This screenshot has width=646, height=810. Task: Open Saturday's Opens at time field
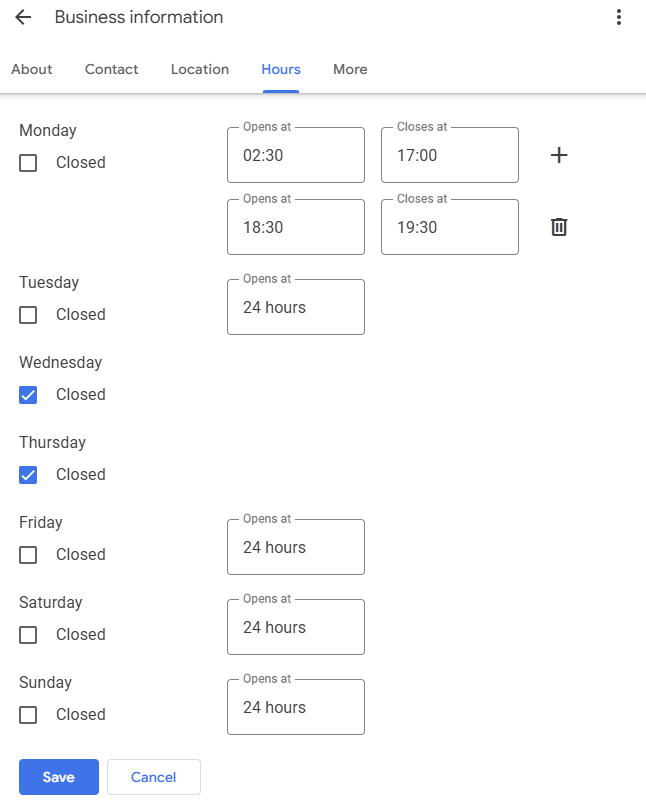(296, 627)
